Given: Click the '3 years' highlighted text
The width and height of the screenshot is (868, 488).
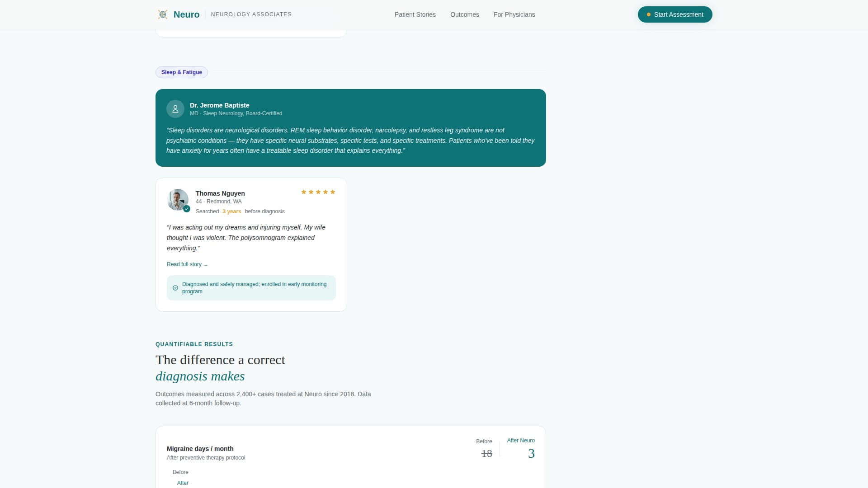Looking at the screenshot, I should click(231, 211).
